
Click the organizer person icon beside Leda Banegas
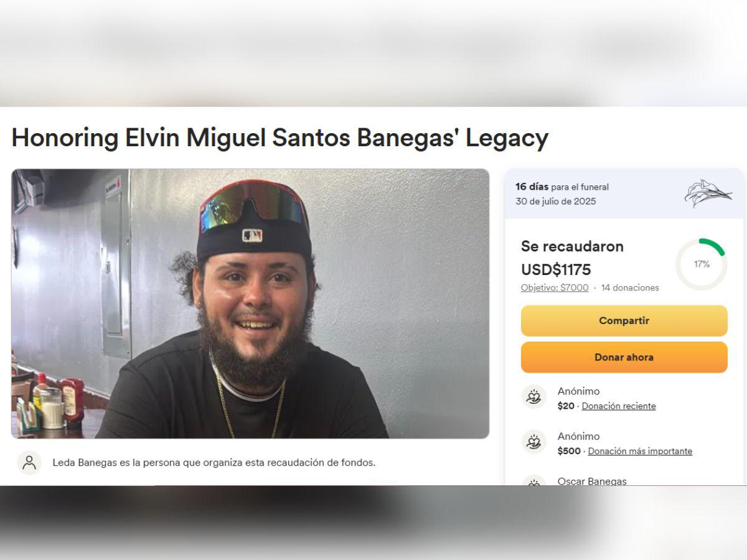click(x=29, y=462)
